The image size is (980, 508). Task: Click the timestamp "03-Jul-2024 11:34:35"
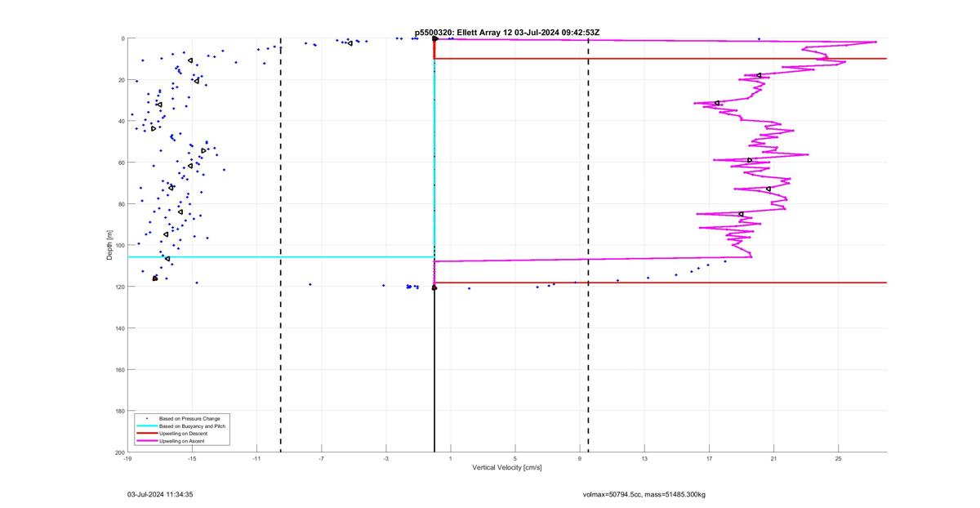coord(160,494)
